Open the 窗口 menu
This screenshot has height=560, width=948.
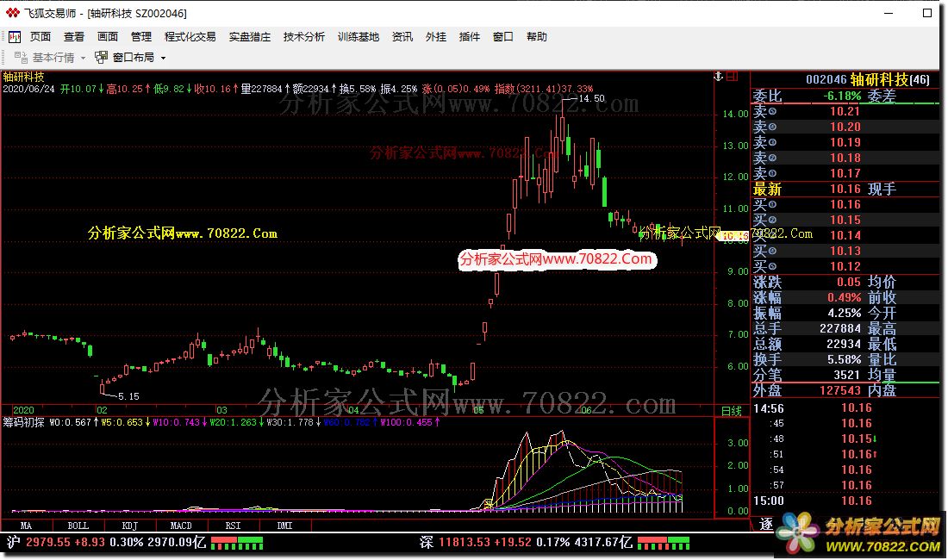click(x=503, y=37)
